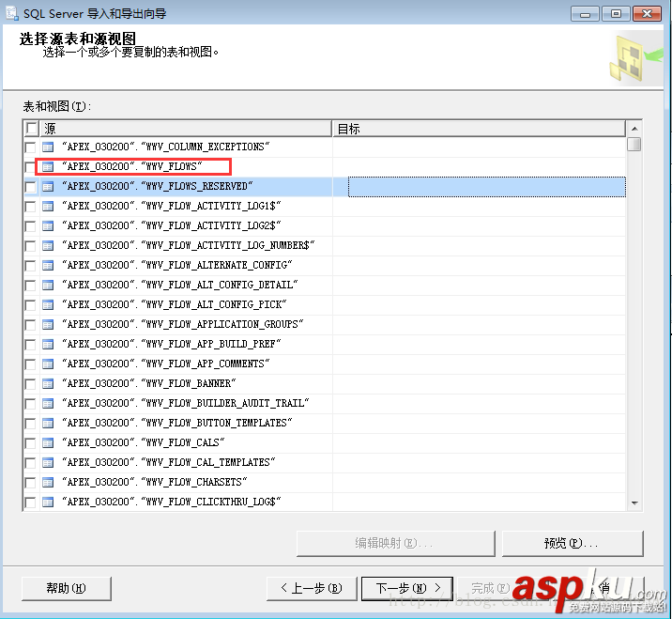Viewport: 672px width, 619px height.
Task: Click the 目标 column header
Action: coord(480,129)
